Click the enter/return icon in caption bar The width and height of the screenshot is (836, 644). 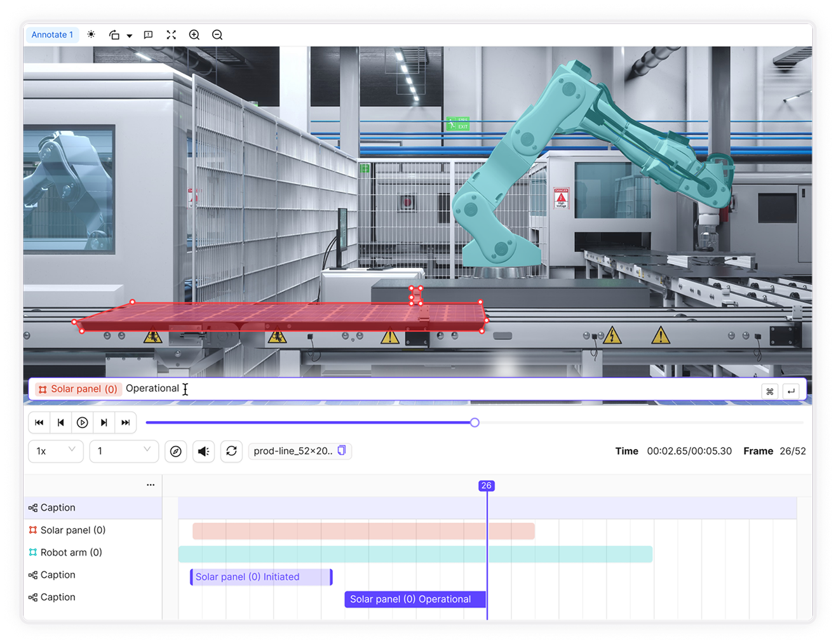791,391
